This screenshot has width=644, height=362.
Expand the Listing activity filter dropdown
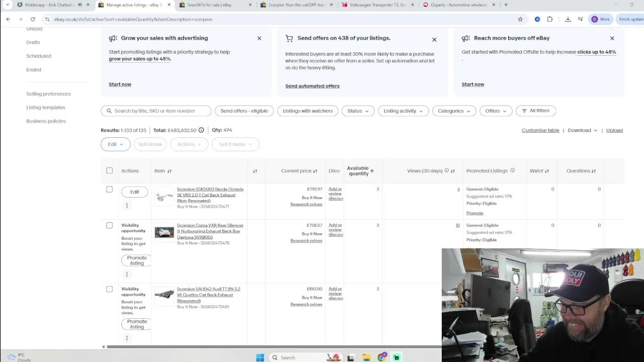point(403,111)
